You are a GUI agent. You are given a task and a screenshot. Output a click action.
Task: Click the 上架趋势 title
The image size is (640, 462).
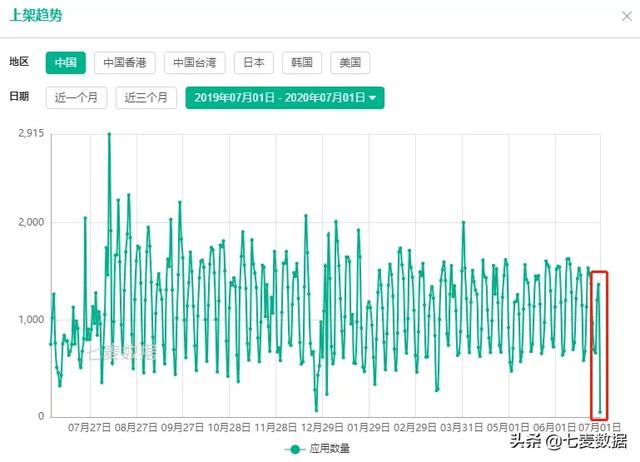[36, 16]
